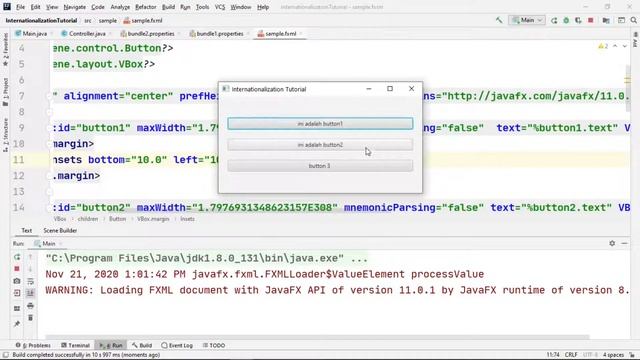The height and width of the screenshot is (360, 640).
Task: Click the '4 spaces' indent status entry
Action: tap(613, 355)
